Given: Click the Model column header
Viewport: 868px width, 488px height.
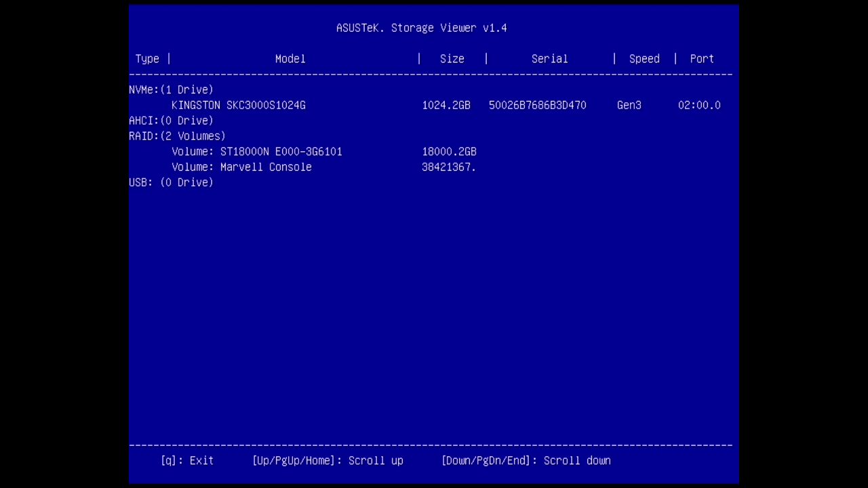Looking at the screenshot, I should click(x=290, y=59).
